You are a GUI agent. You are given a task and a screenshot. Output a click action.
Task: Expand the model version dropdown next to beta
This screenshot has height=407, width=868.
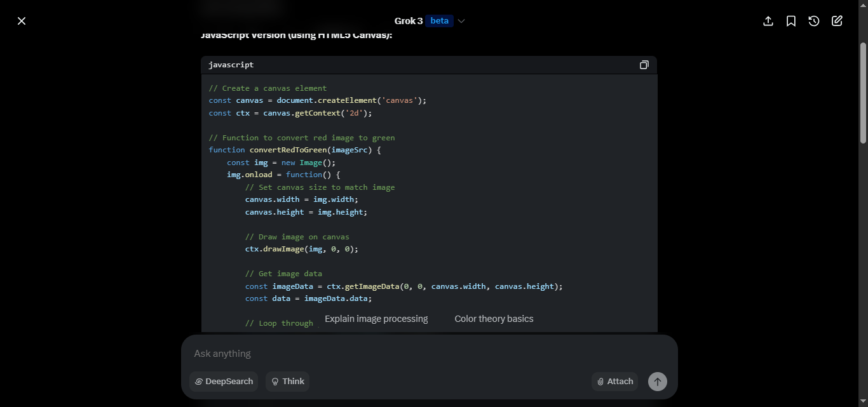(461, 21)
